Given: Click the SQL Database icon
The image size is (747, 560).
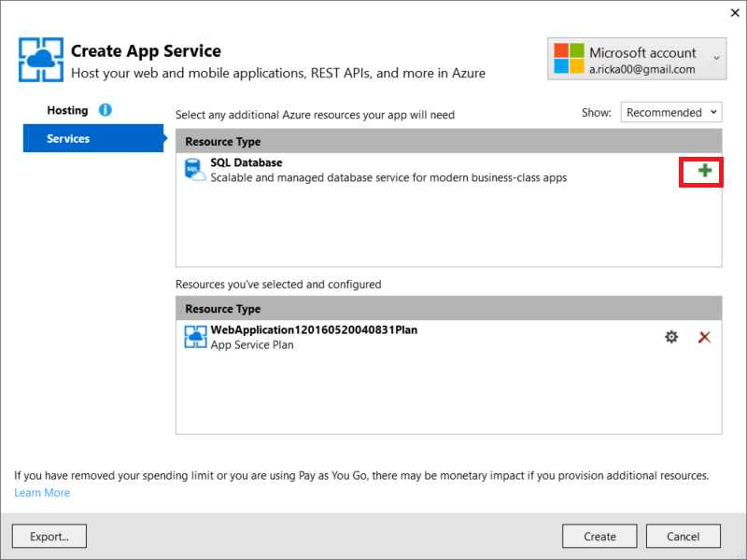Looking at the screenshot, I should [x=195, y=170].
